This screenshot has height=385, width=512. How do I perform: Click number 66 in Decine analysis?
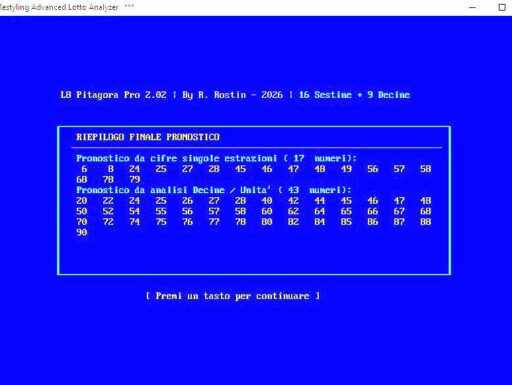[373, 211]
